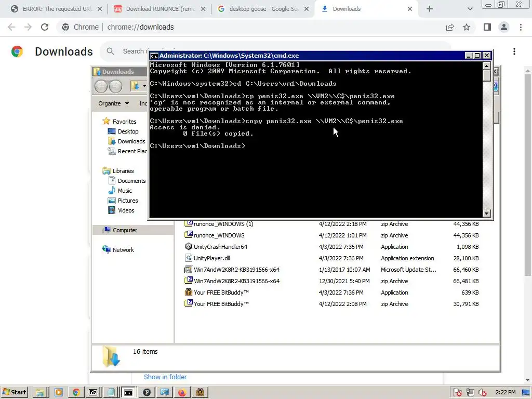This screenshot has height=399, width=532.
Task: Open the round black F taskbar icon
Action: (x=147, y=393)
